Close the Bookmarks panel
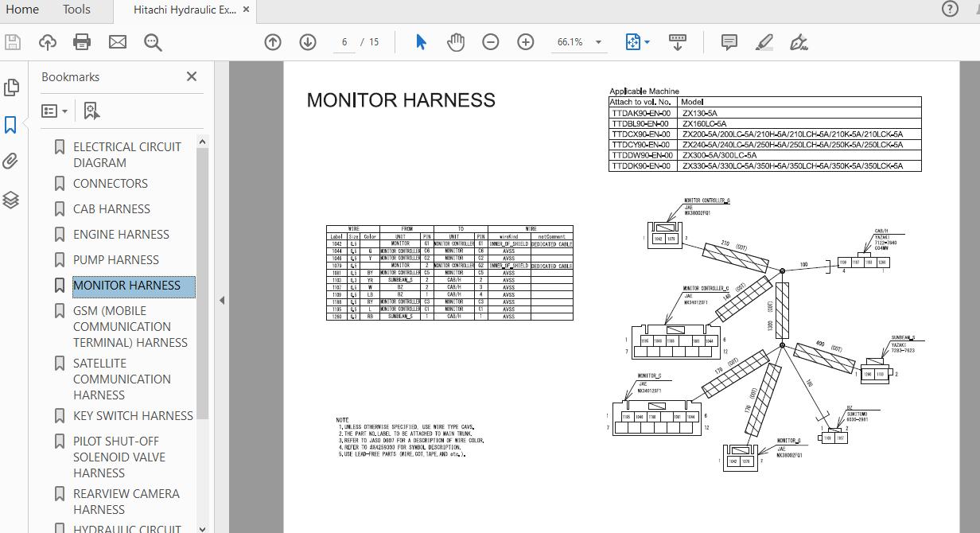The image size is (980, 533). pyautogui.click(x=191, y=76)
